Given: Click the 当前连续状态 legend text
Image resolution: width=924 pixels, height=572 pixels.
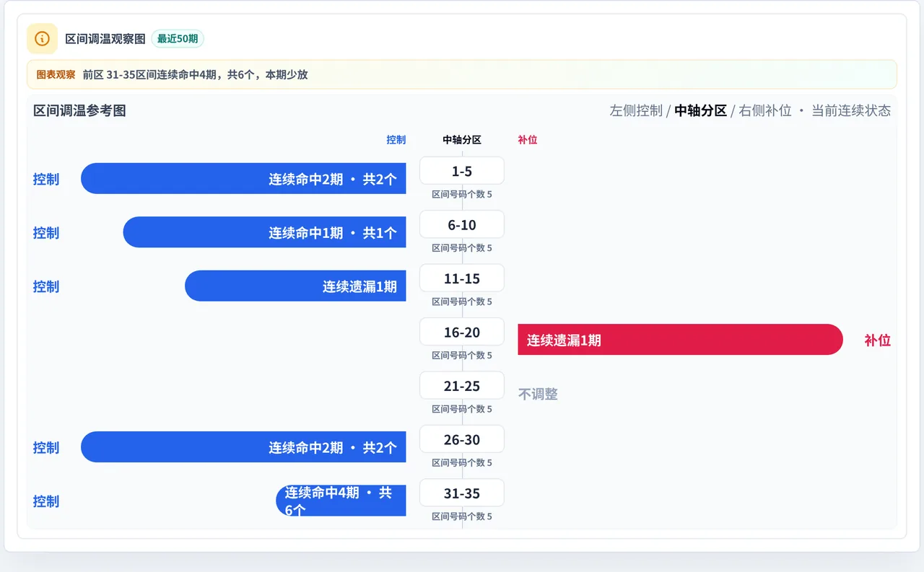Looking at the screenshot, I should (851, 110).
